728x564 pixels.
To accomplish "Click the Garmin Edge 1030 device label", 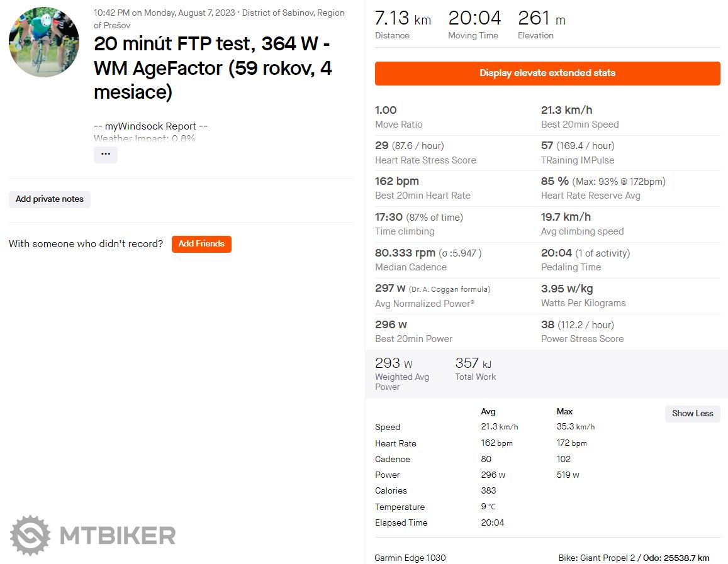I will coord(410,558).
